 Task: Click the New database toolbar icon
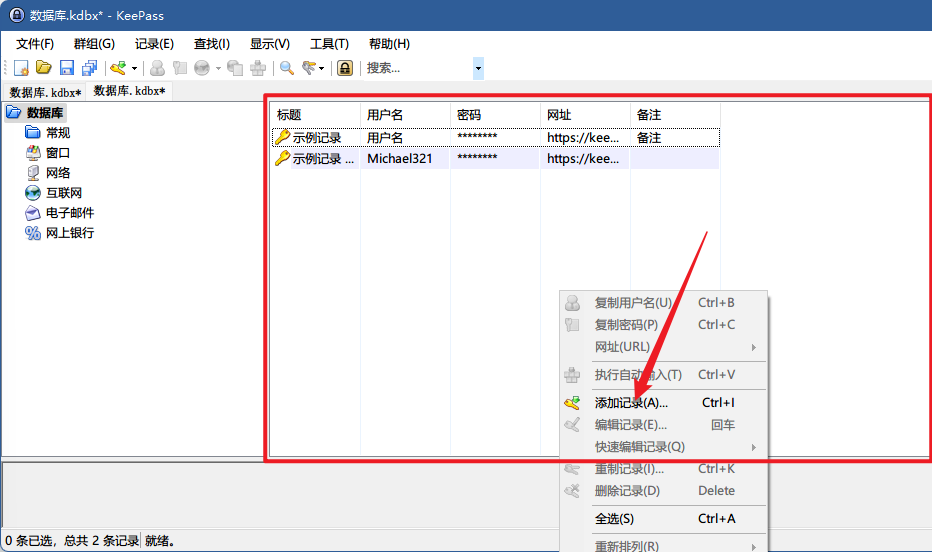point(21,68)
